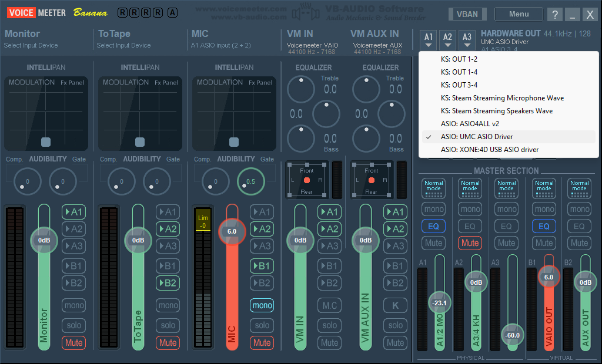Select the VM AUX IN Treble knob
602x364 pixels.
[x=366, y=89]
